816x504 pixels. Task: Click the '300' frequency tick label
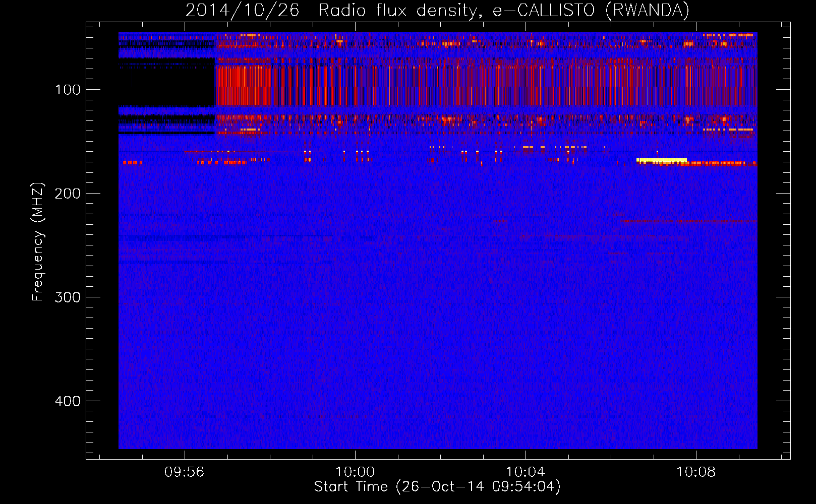point(68,297)
